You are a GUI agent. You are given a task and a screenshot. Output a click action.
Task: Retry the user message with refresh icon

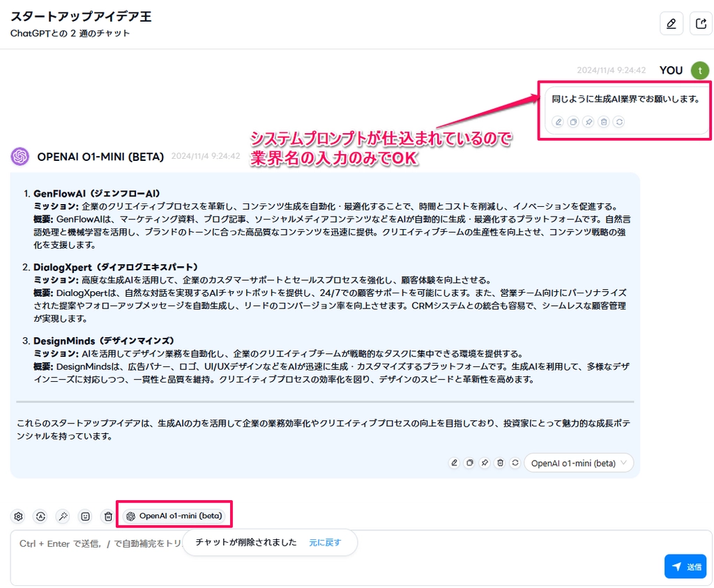pos(619,122)
